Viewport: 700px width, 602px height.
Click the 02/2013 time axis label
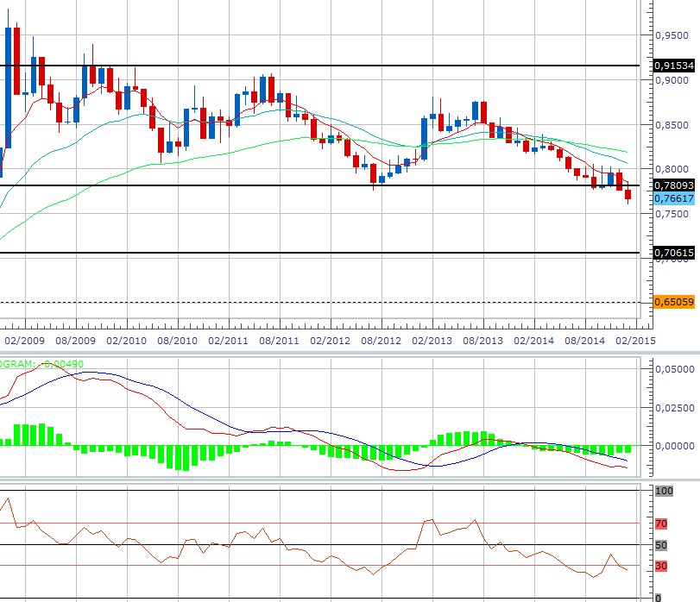pyautogui.click(x=432, y=341)
